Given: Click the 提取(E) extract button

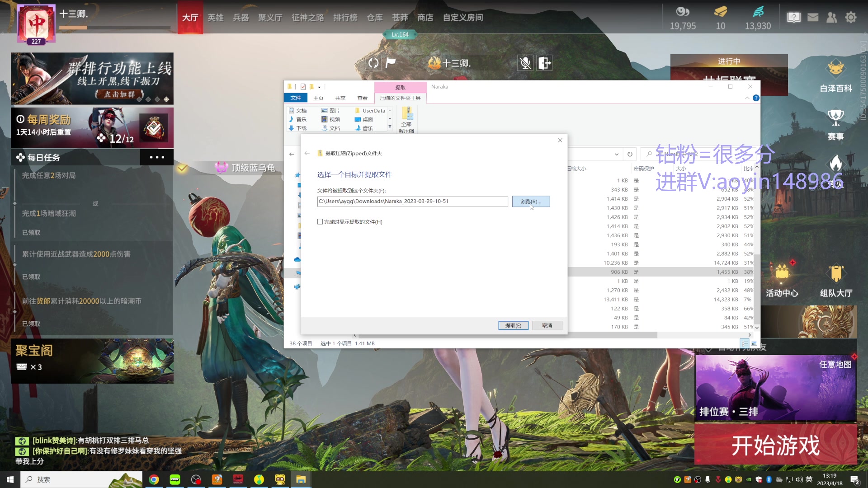Looking at the screenshot, I should click(513, 325).
